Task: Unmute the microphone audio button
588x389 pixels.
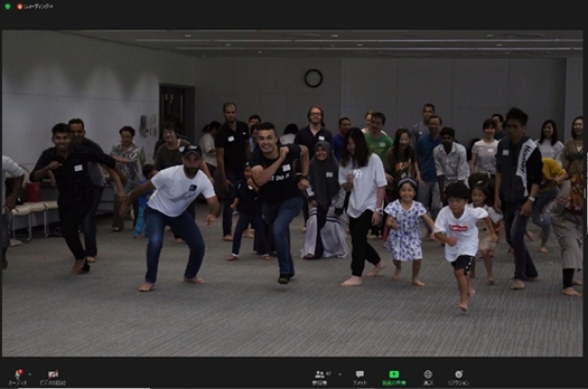Action: pyautogui.click(x=18, y=378)
